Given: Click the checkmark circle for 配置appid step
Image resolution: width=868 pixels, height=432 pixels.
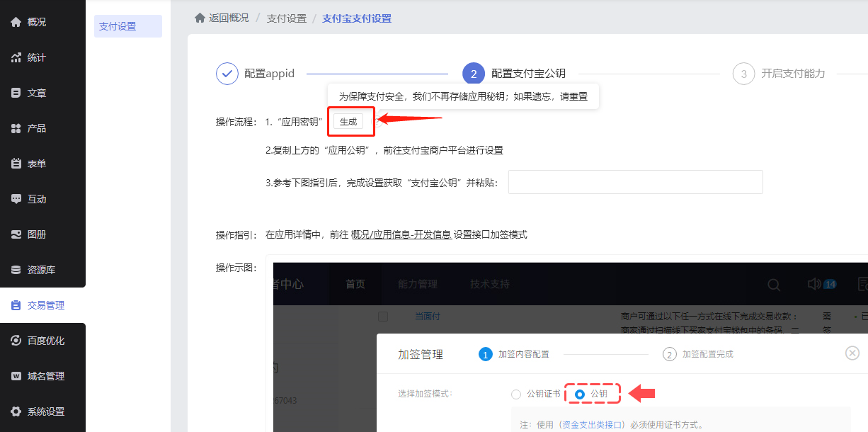Looking at the screenshot, I should tap(227, 74).
